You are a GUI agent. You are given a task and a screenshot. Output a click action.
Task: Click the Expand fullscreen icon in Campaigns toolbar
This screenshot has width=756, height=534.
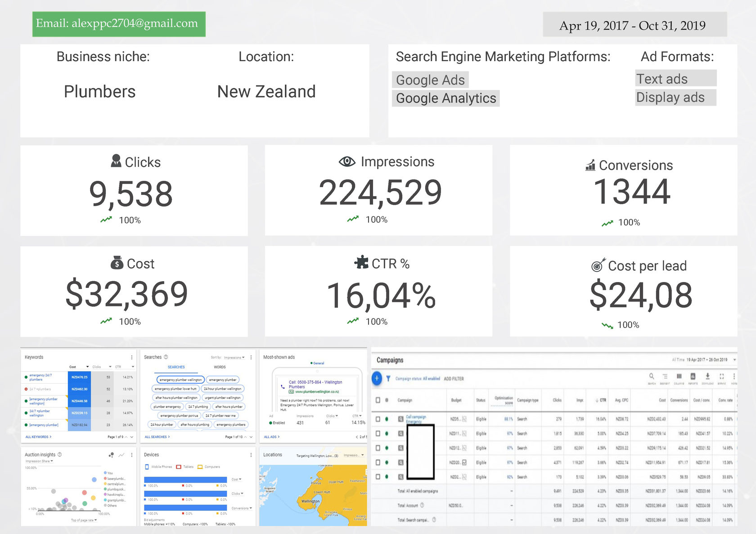(x=721, y=376)
